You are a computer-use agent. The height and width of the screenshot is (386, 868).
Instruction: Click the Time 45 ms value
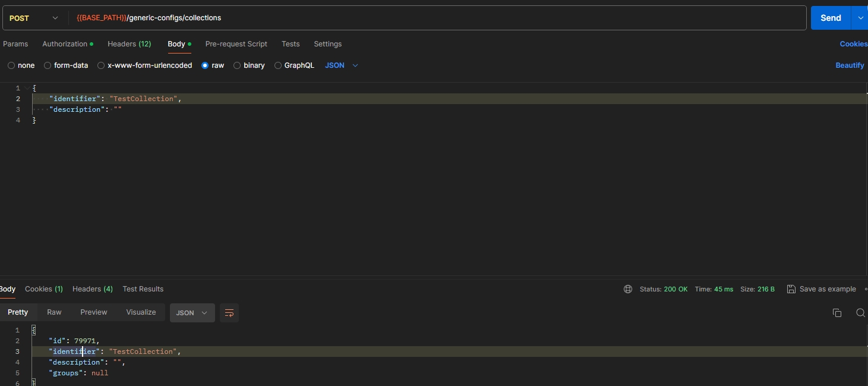click(714, 289)
